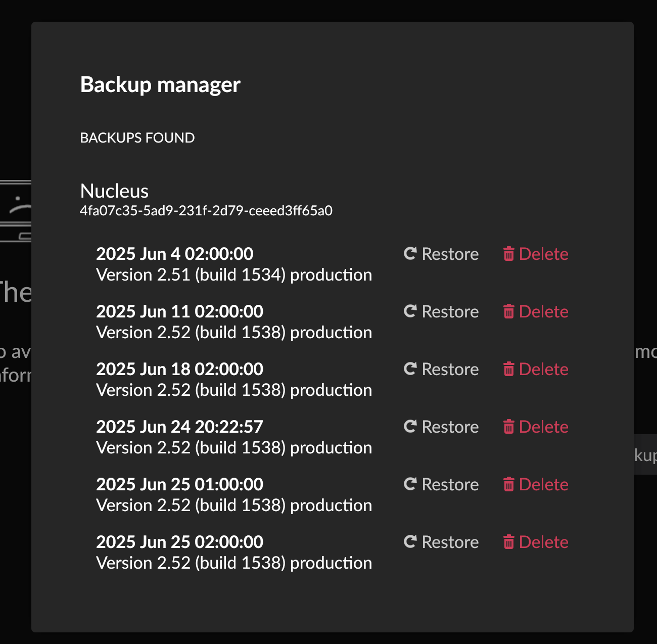Click the Nucleus server name heading

click(114, 191)
